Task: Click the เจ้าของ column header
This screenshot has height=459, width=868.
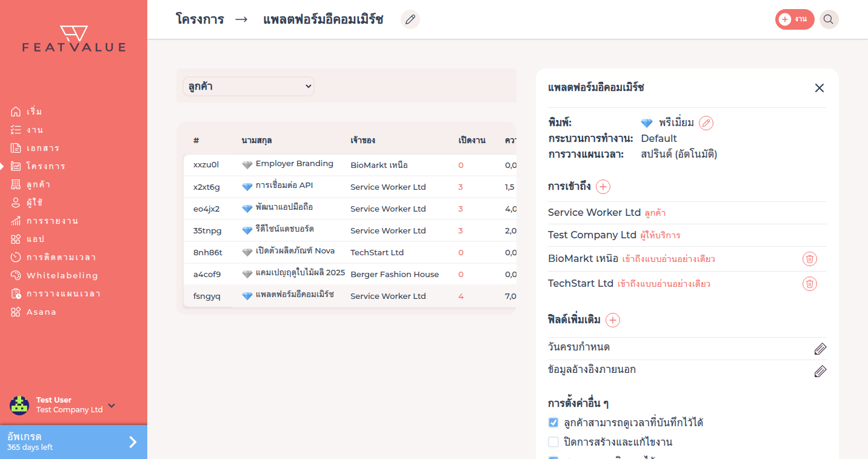Action: [362, 141]
